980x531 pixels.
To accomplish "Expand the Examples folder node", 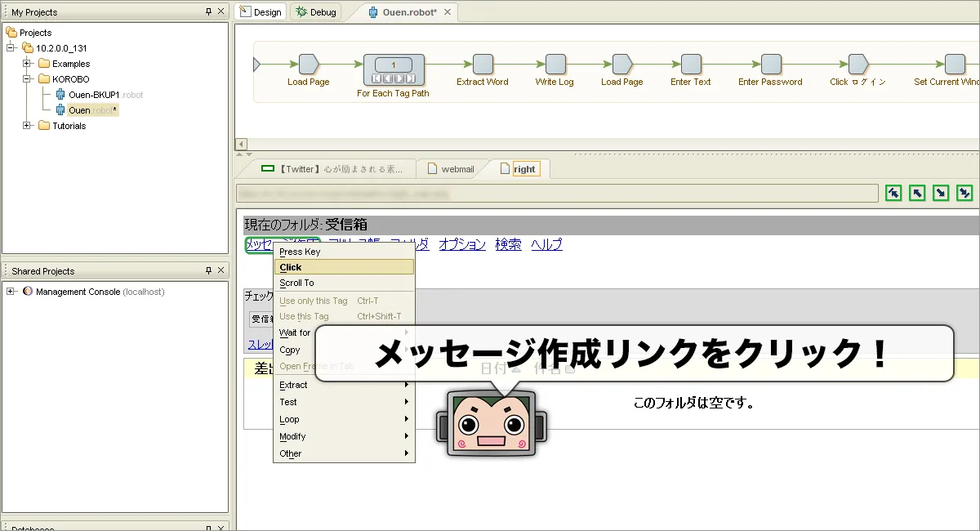I will click(x=27, y=64).
